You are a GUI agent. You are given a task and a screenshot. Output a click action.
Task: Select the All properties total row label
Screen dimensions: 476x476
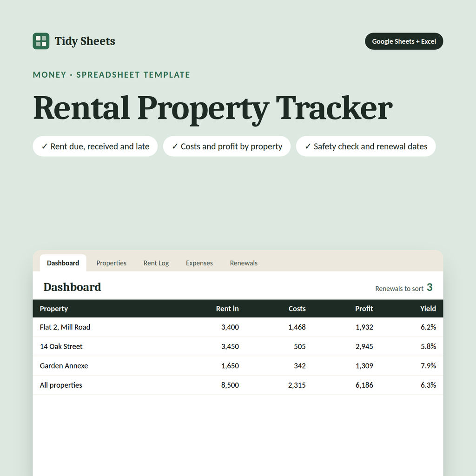61,385
